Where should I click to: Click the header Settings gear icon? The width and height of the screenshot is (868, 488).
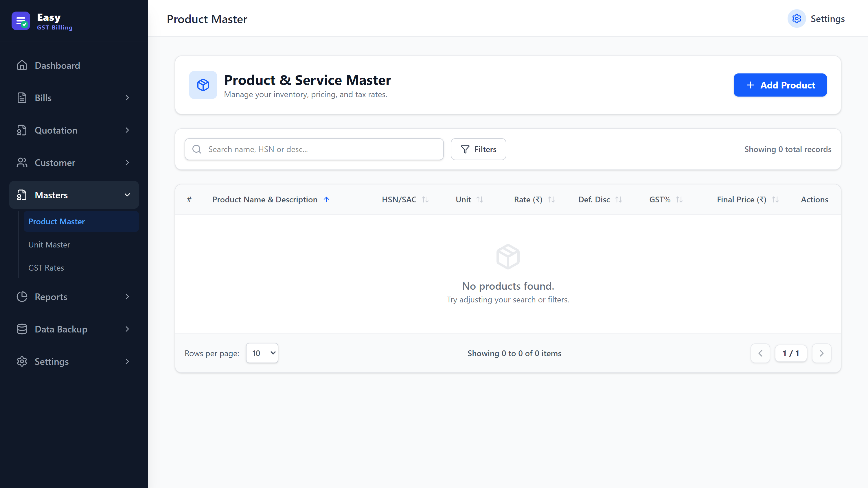coord(797,19)
